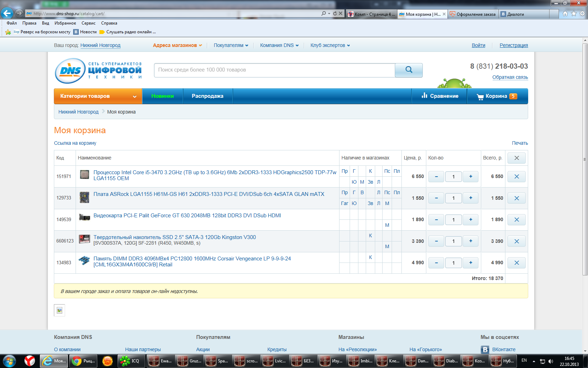Click volume icon in system tray
The width and height of the screenshot is (588, 368).
pyautogui.click(x=551, y=361)
